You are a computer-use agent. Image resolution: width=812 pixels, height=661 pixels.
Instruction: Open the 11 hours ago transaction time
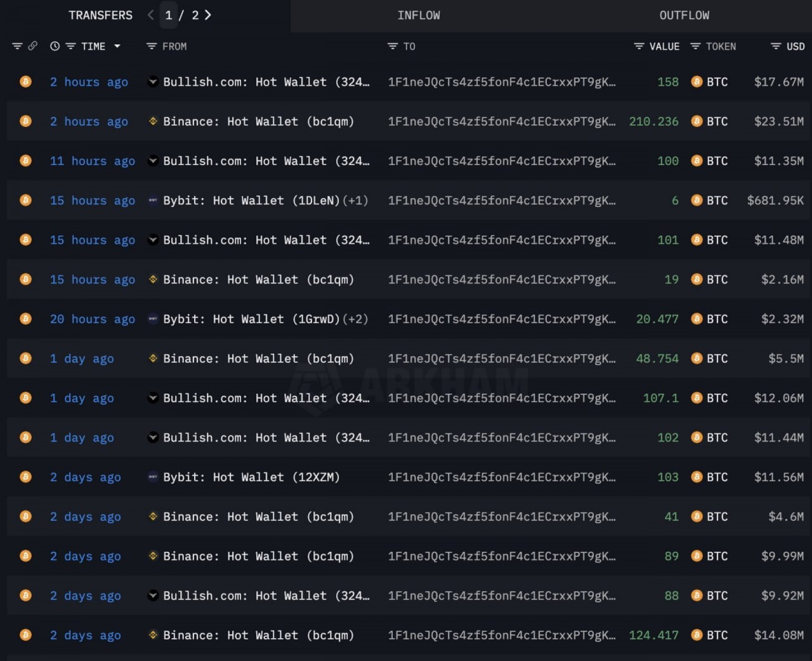click(x=92, y=161)
